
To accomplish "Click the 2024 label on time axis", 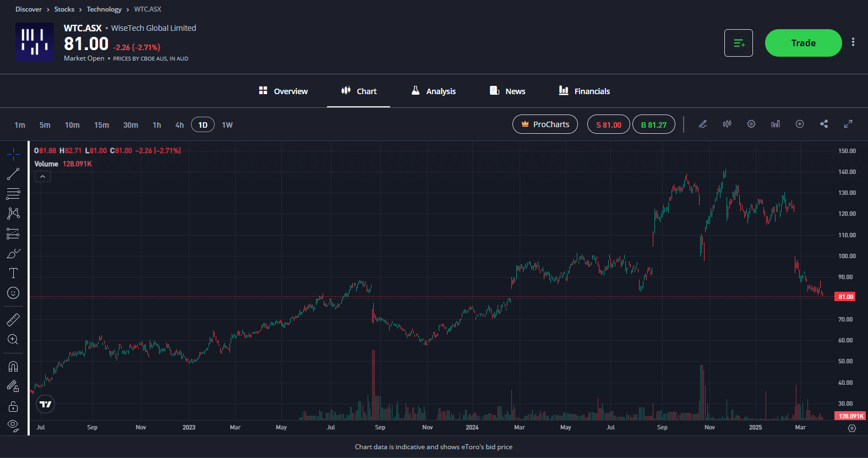I will tap(472, 427).
